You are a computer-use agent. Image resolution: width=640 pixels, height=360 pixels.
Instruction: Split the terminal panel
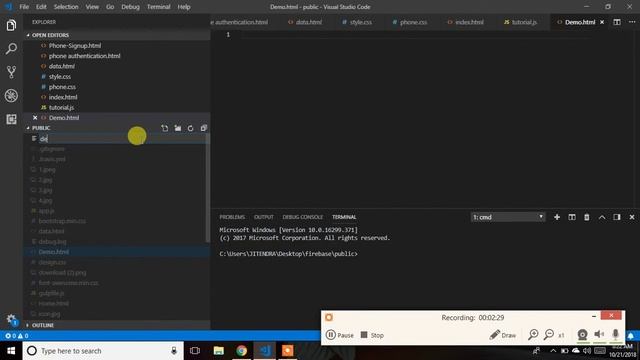click(572, 217)
